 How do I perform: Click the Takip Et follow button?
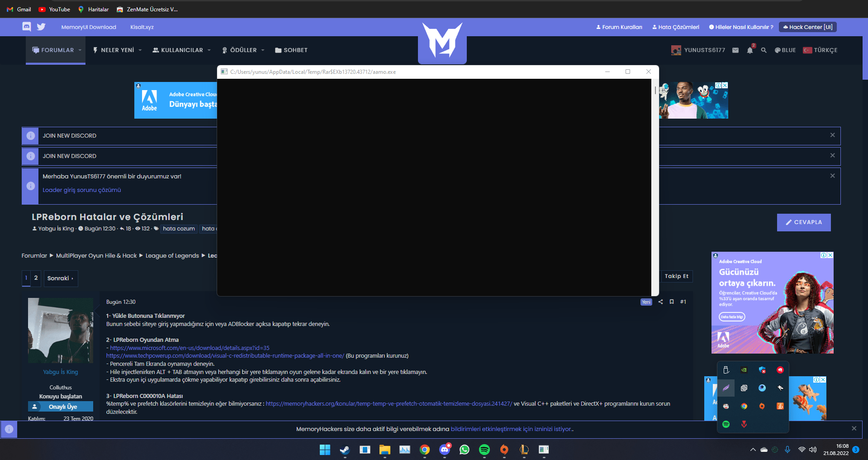[676, 276]
